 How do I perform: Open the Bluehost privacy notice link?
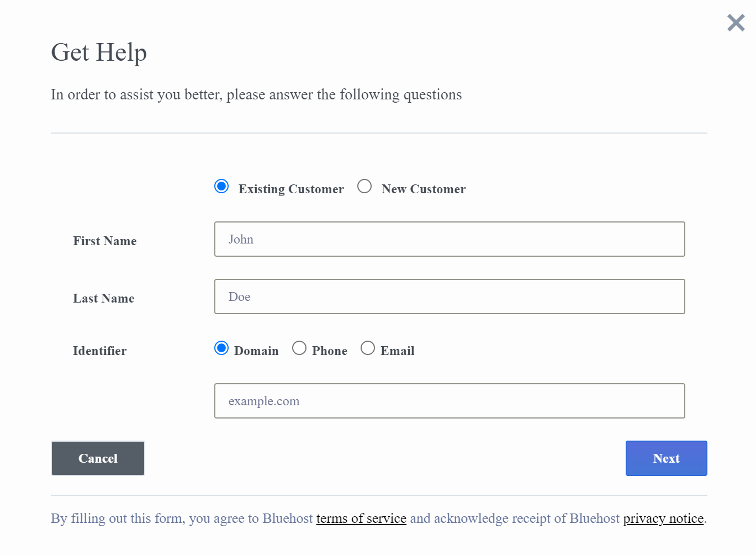pyautogui.click(x=663, y=518)
